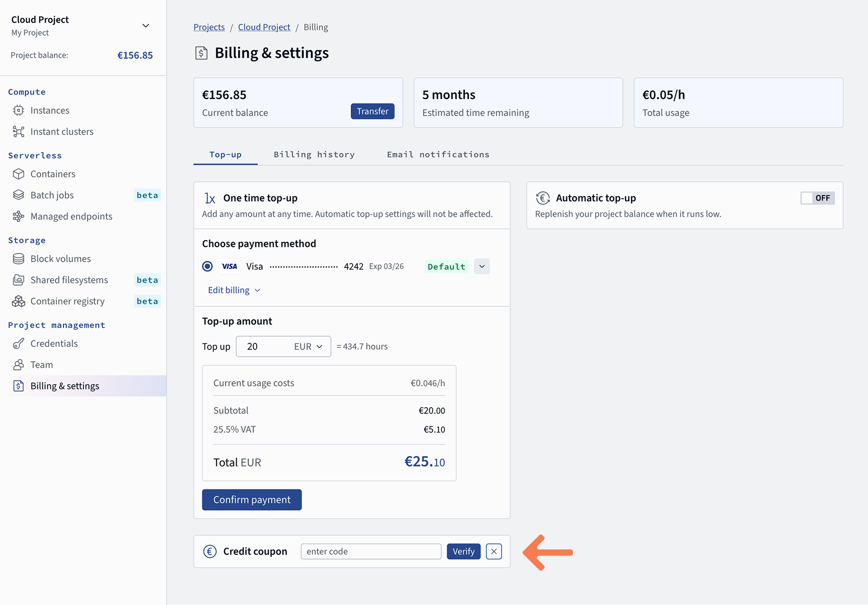Click the Container registry boxes icon
This screenshot has width=868, height=605.
tap(18, 301)
